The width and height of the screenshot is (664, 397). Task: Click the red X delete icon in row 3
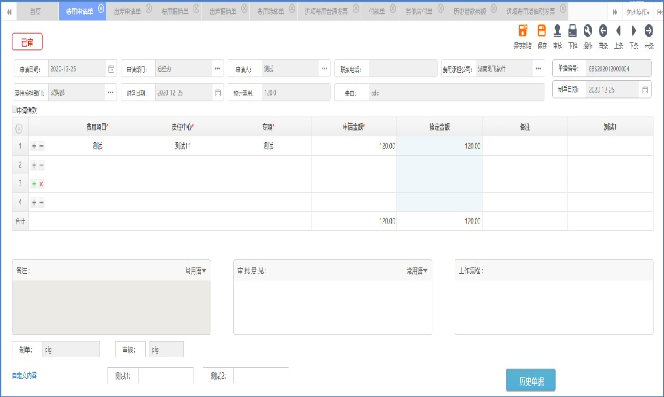point(42,184)
